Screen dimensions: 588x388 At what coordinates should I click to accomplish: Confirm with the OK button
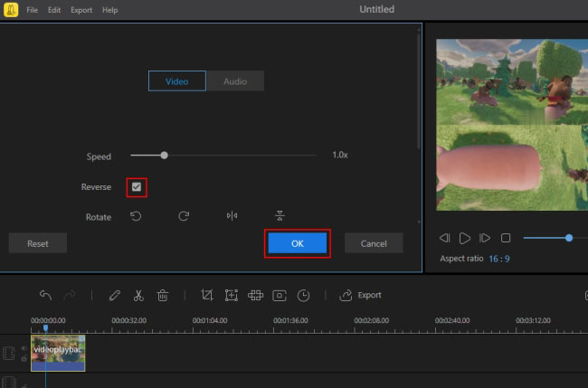point(298,243)
